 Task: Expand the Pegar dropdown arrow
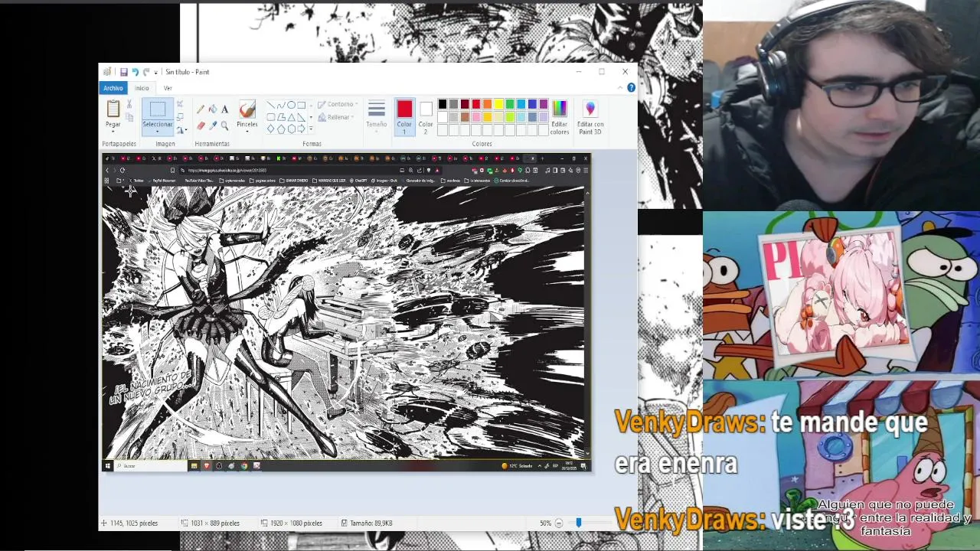pos(113,132)
